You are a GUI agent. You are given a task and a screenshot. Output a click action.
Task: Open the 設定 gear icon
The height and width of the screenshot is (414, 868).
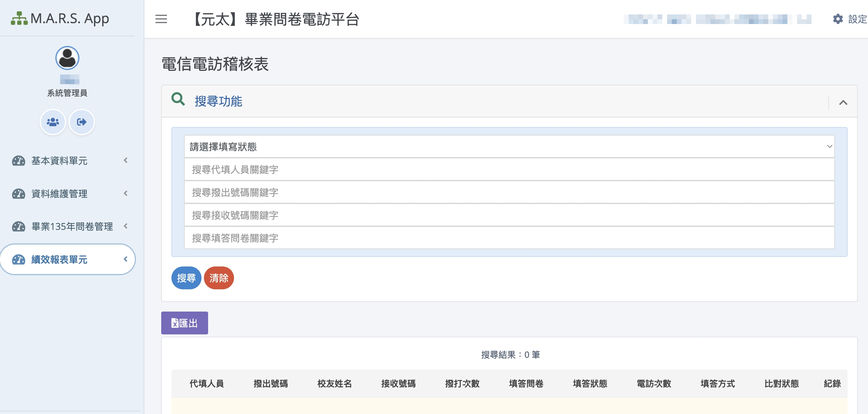(x=838, y=19)
